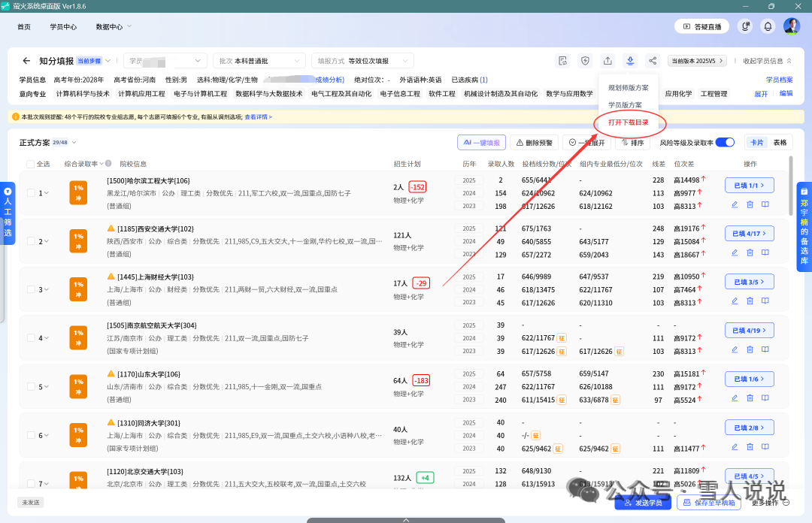Open 已填 4/17 for 西安交通大学
The width and height of the screenshot is (812, 523).
750,234
